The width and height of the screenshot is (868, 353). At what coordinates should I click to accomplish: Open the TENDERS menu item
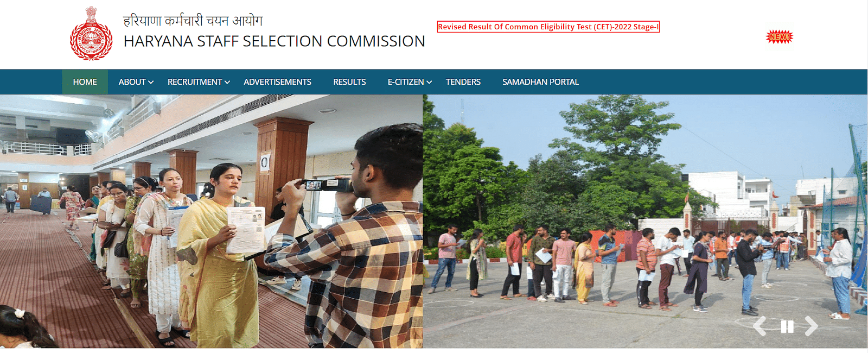tap(463, 82)
